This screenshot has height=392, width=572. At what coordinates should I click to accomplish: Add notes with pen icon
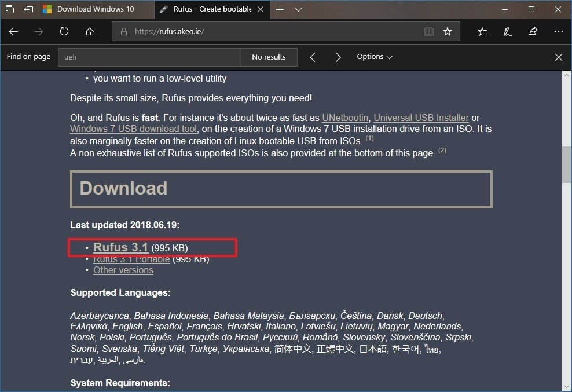pos(507,32)
